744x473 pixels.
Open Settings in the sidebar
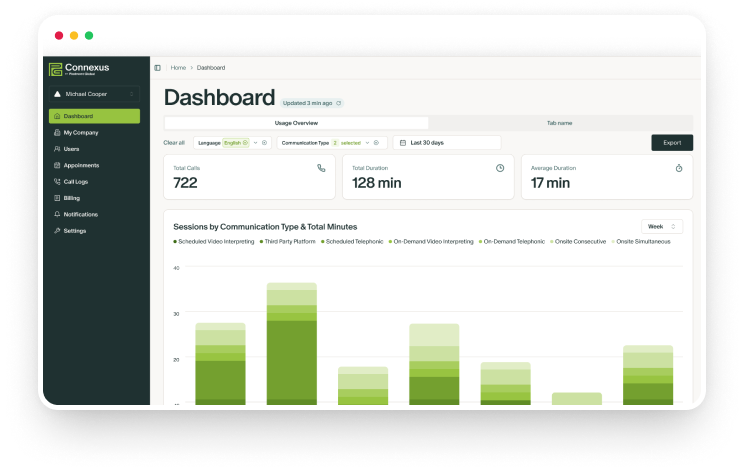click(74, 231)
